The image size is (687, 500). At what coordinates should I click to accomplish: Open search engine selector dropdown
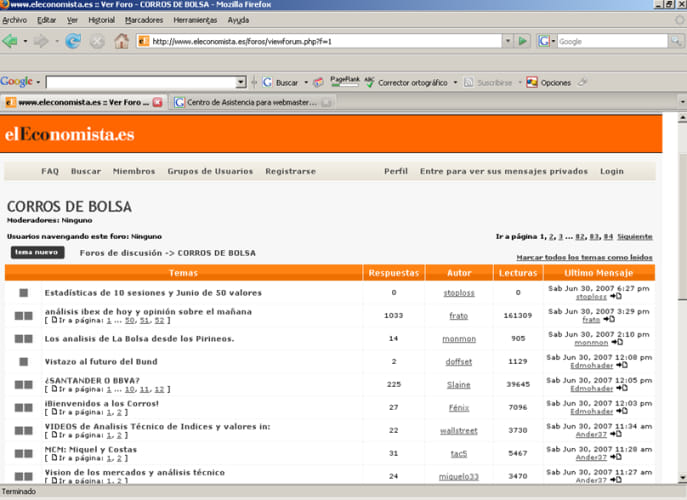pos(553,41)
